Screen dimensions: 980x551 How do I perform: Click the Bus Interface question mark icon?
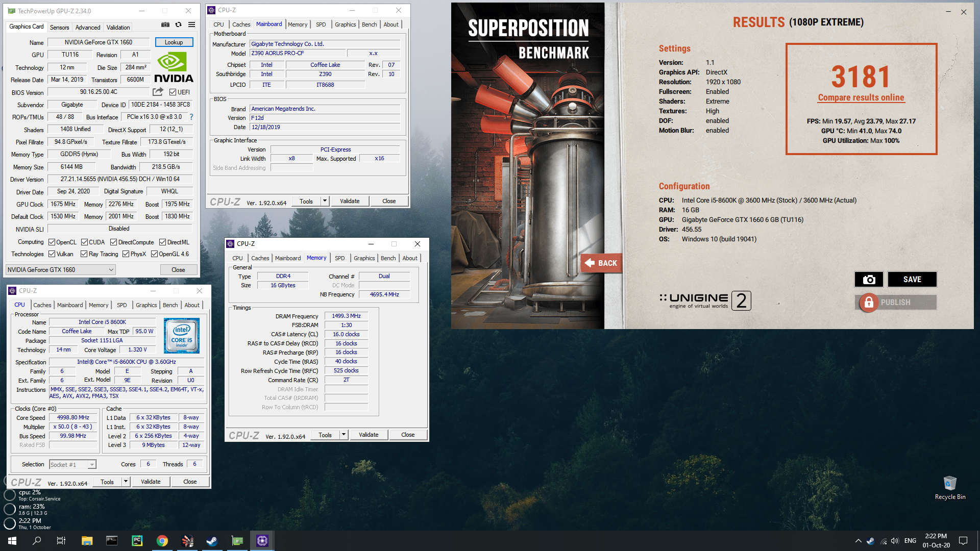tap(191, 117)
